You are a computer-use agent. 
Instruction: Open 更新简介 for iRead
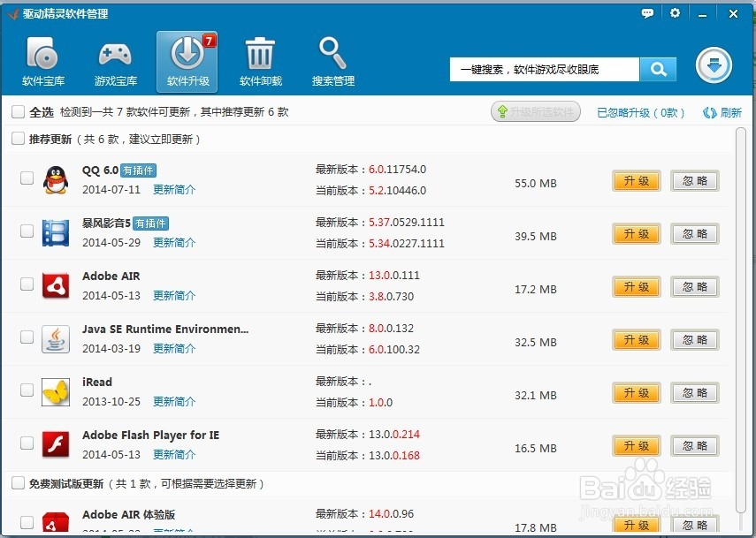pos(174,402)
